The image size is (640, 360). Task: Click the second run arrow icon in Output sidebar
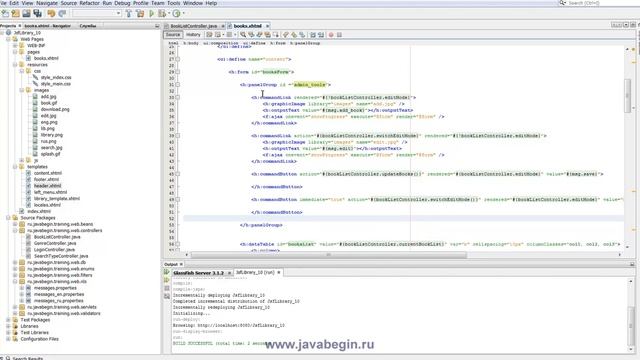pos(167,280)
